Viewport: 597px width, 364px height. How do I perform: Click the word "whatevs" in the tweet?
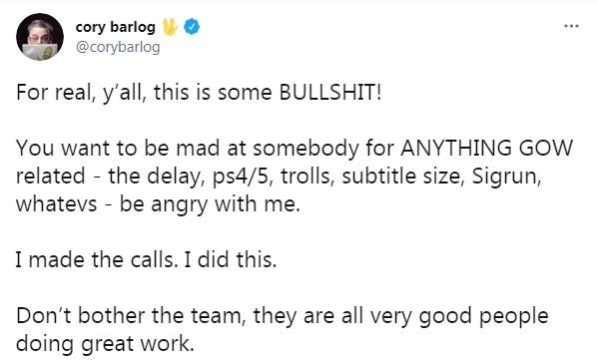[56, 204]
